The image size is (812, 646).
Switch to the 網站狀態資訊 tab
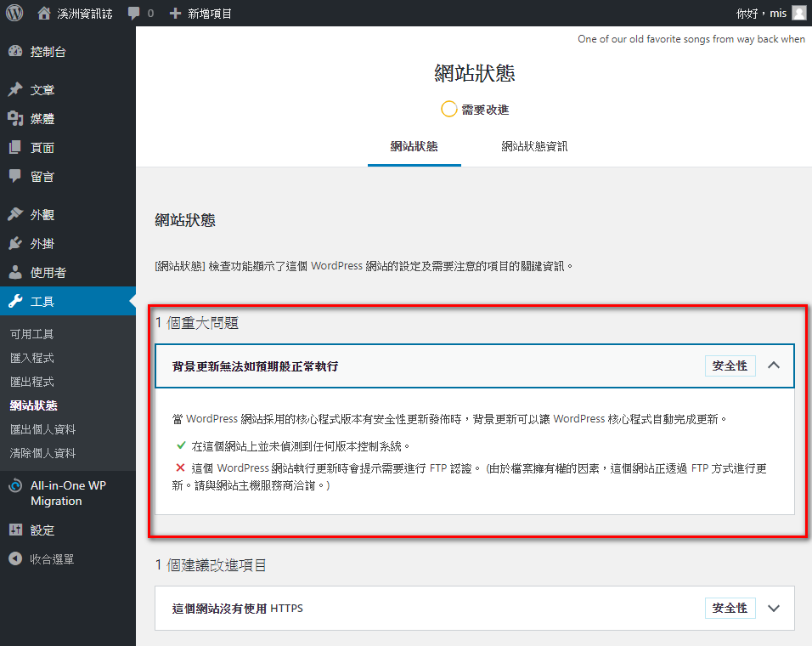pos(534,146)
